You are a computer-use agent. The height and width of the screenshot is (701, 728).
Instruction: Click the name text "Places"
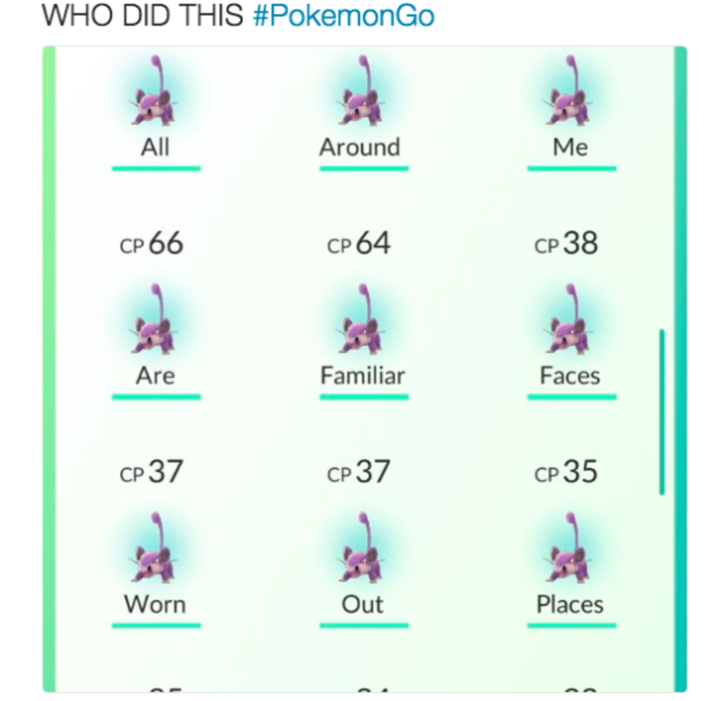(x=570, y=604)
